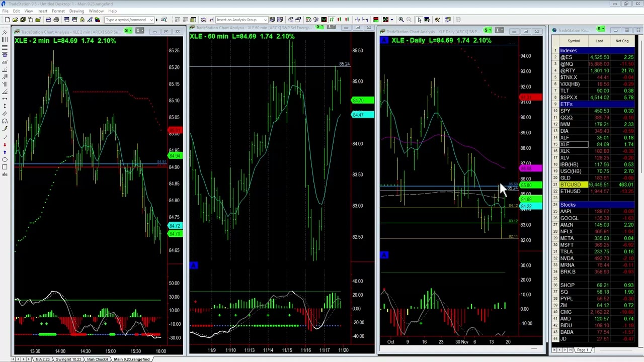Image resolution: width=644 pixels, height=362 pixels.
Task: Select the horizontal lines drawing tool
Action: [x=5, y=47]
